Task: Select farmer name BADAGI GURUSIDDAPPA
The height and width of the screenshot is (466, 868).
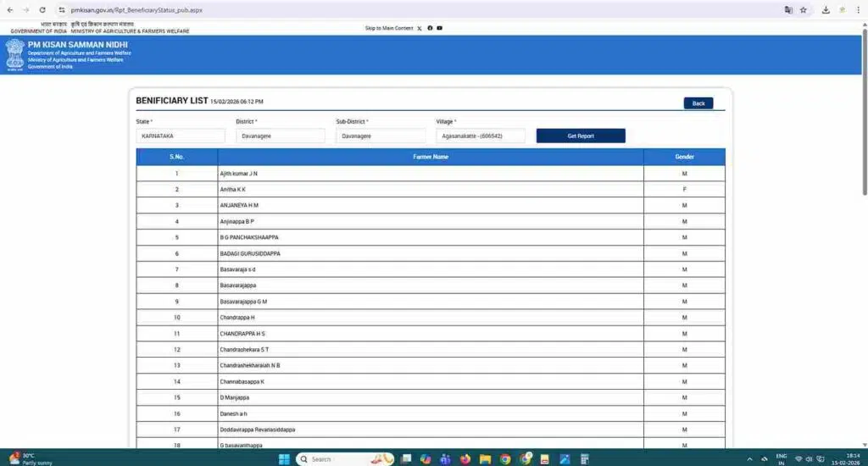Action: coord(250,253)
